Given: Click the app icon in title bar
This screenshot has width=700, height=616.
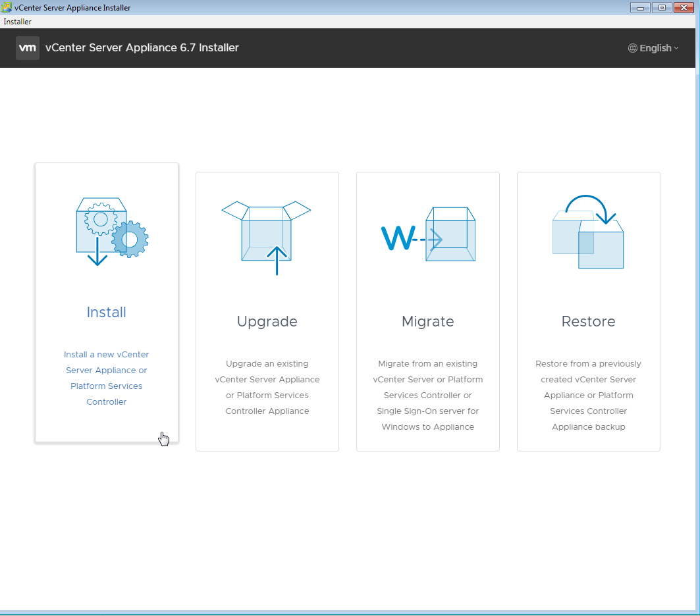Looking at the screenshot, I should click(7, 8).
